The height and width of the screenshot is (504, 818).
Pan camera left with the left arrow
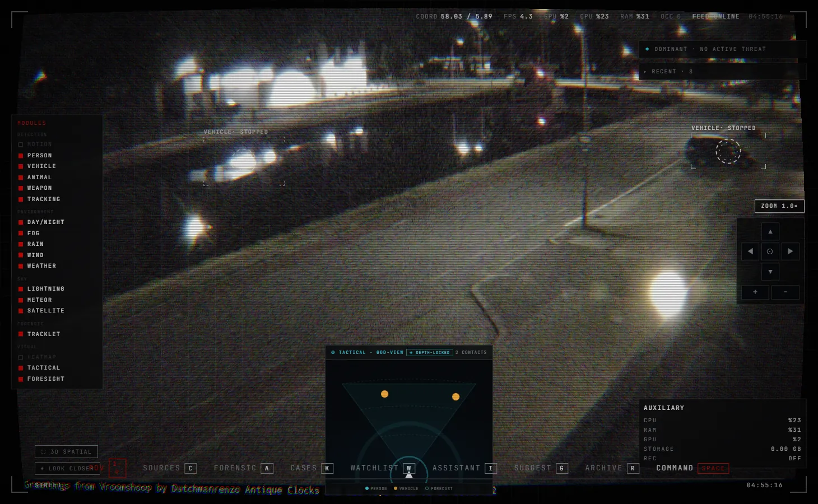[750, 251]
